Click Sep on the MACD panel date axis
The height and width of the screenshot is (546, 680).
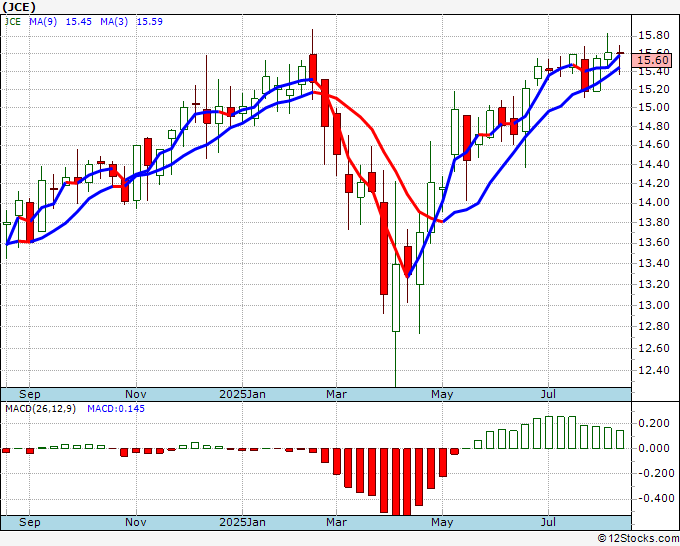(29, 522)
